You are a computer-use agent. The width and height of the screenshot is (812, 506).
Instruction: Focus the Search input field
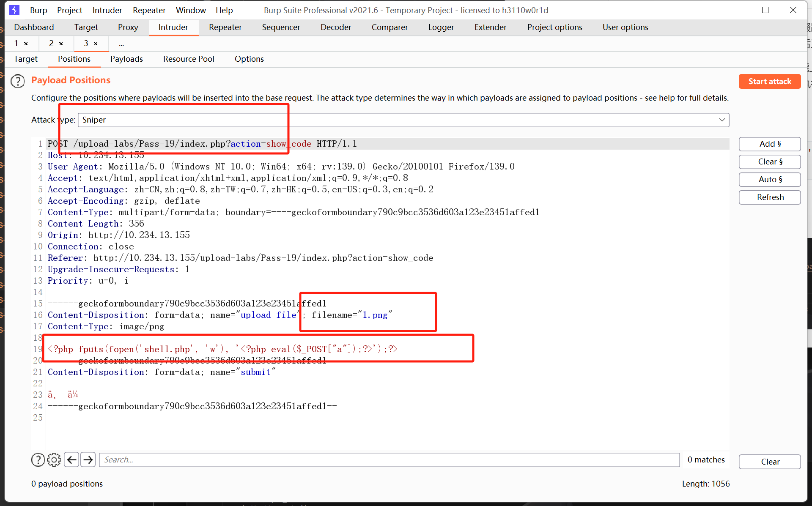click(x=390, y=460)
